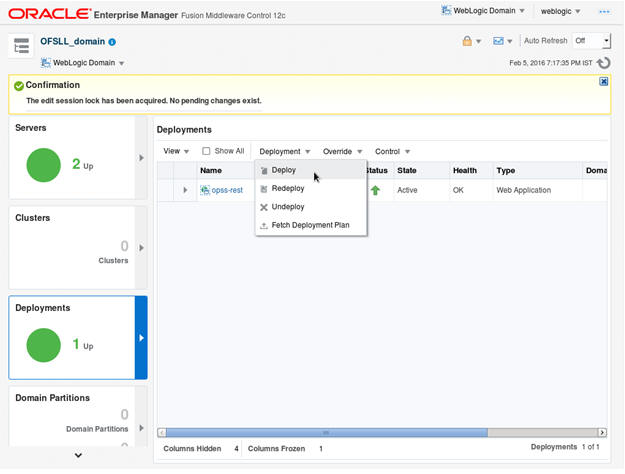Viewport: 625px width, 474px height.
Task: Click the edit session lock icon
Action: 467,41
